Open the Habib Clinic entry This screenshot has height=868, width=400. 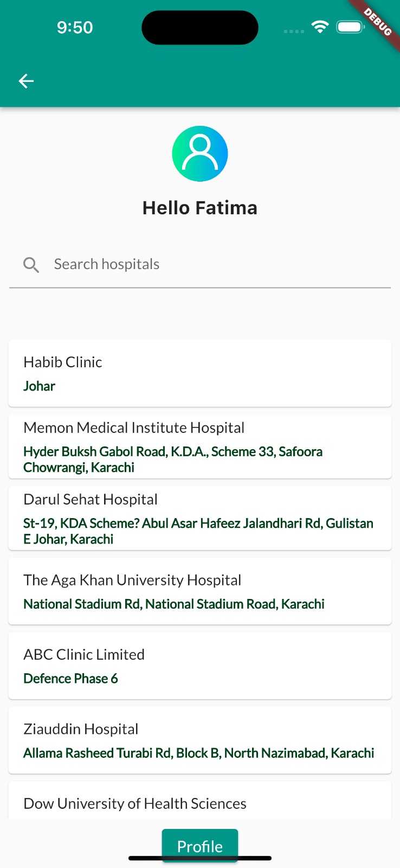point(200,373)
